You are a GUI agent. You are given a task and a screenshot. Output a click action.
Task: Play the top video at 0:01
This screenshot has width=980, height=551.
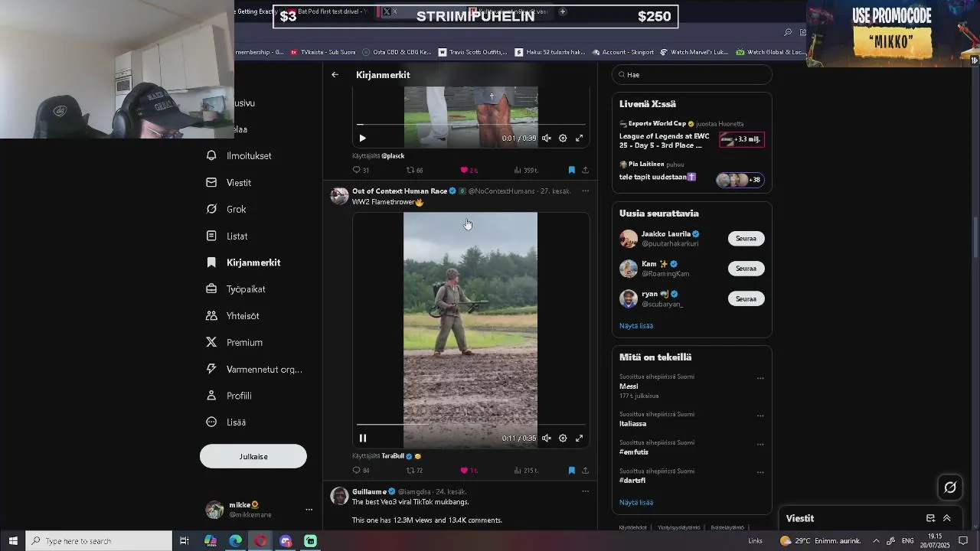[x=363, y=139]
